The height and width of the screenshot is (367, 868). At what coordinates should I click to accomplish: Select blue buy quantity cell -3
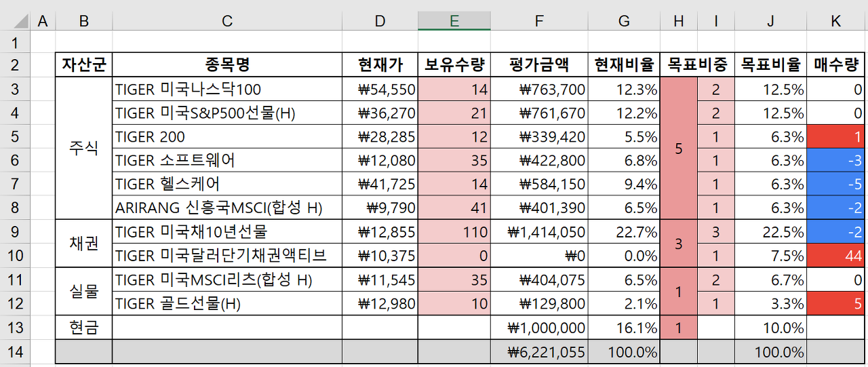pyautogui.click(x=836, y=161)
